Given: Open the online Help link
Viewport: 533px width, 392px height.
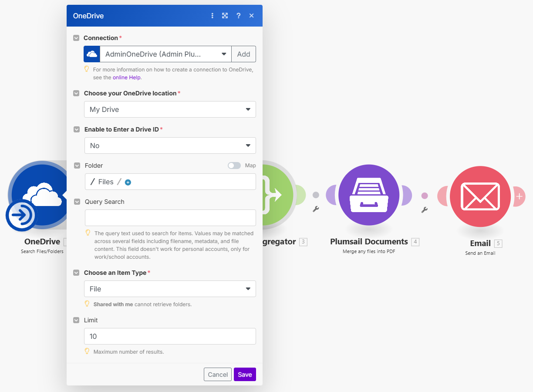Looking at the screenshot, I should 127,77.
